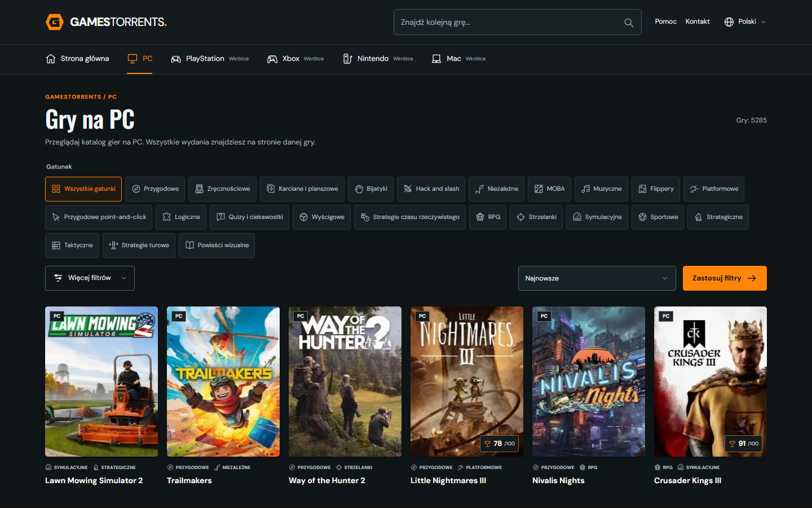
Task: Open the Najnowsze sort dropdown
Action: [597, 278]
